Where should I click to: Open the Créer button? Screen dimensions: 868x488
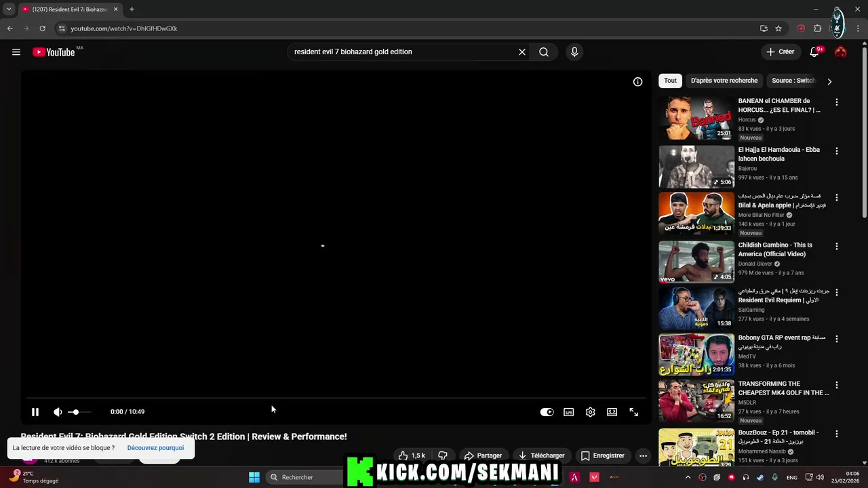(780, 52)
